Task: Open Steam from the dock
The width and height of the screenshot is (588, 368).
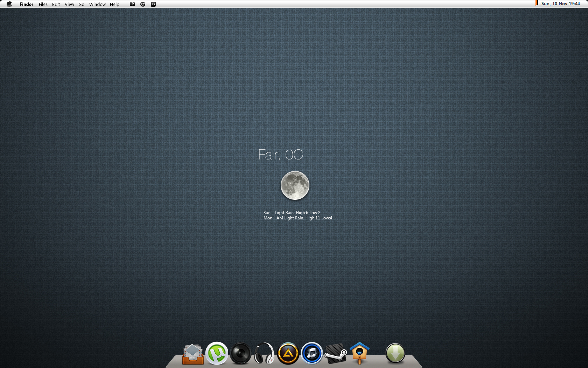Action: point(336,354)
